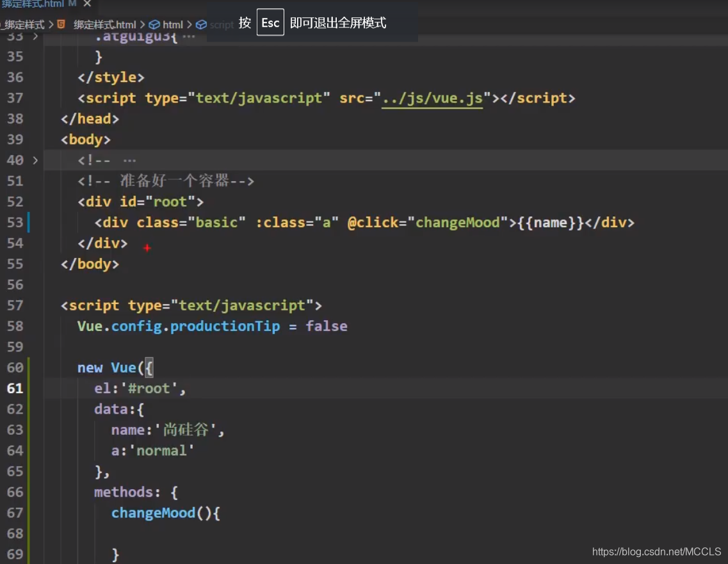Click the :class="a" binding
Viewport: 728px width, 564px height.
(x=297, y=222)
